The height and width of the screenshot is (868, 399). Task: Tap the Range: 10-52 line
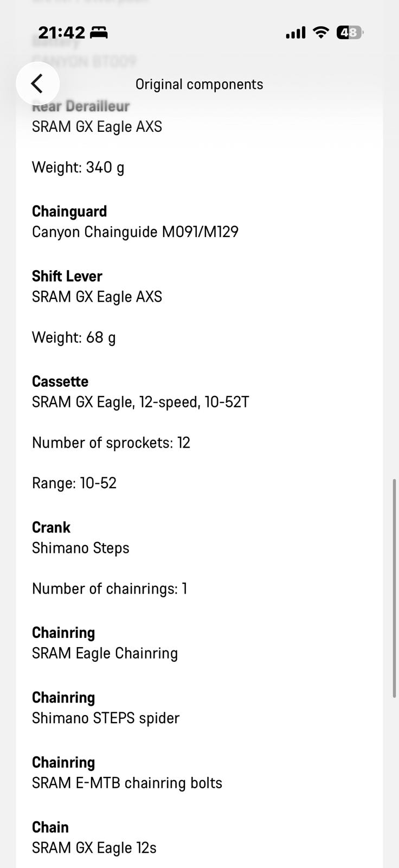(74, 483)
